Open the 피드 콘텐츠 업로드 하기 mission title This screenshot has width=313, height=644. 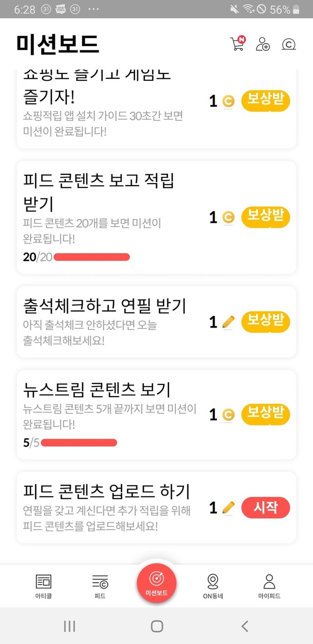pos(107,491)
